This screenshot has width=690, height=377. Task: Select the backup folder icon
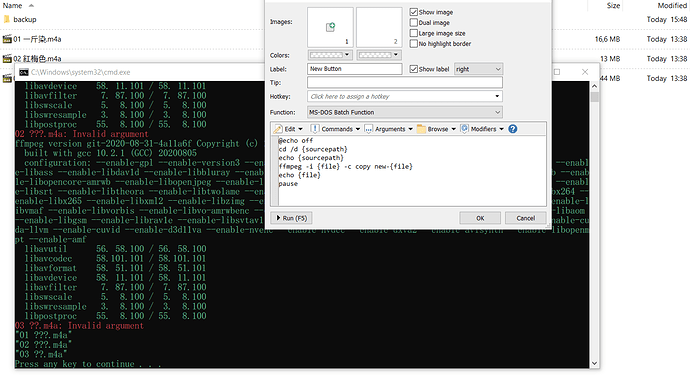tap(7, 19)
